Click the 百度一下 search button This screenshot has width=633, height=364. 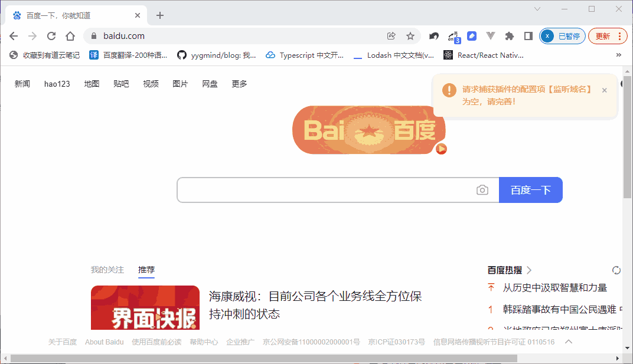[x=530, y=189]
